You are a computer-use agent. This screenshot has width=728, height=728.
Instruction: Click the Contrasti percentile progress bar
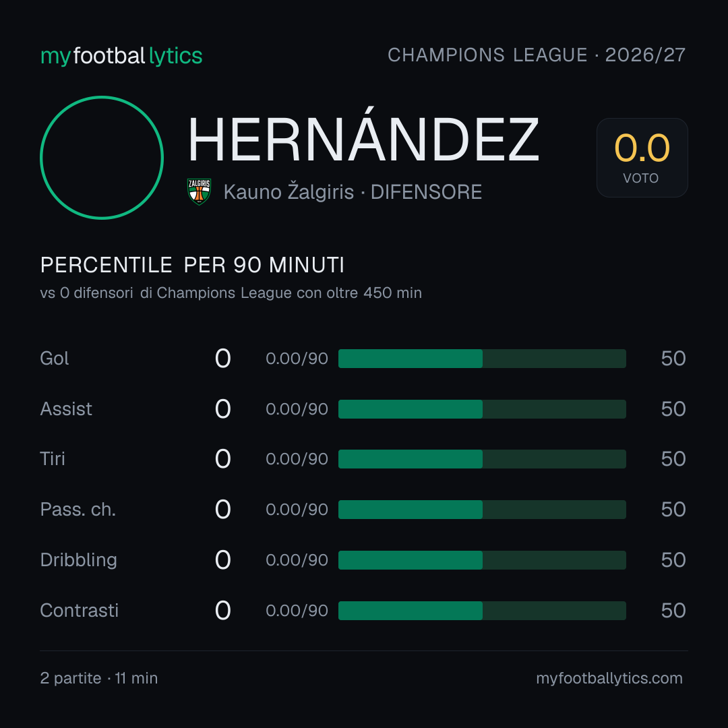point(482,611)
